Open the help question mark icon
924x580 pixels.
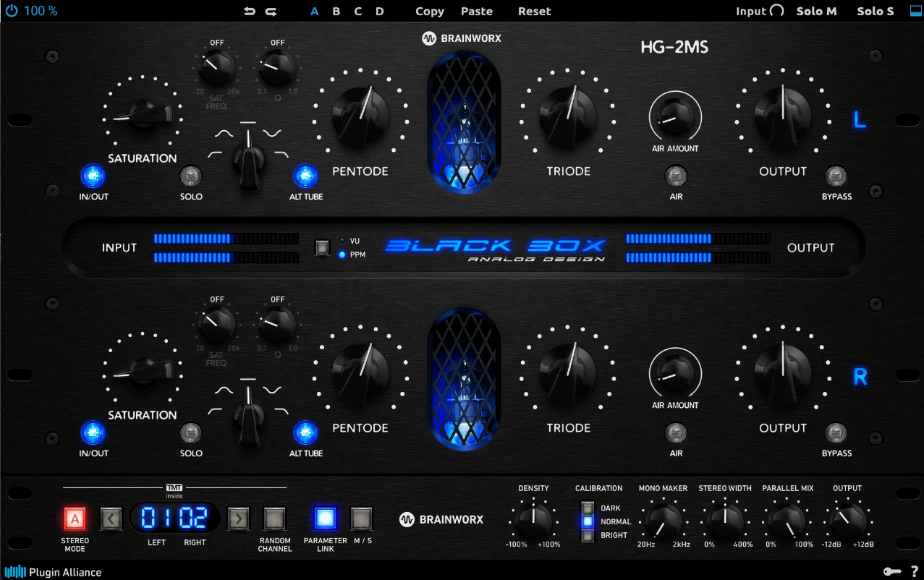[914, 571]
